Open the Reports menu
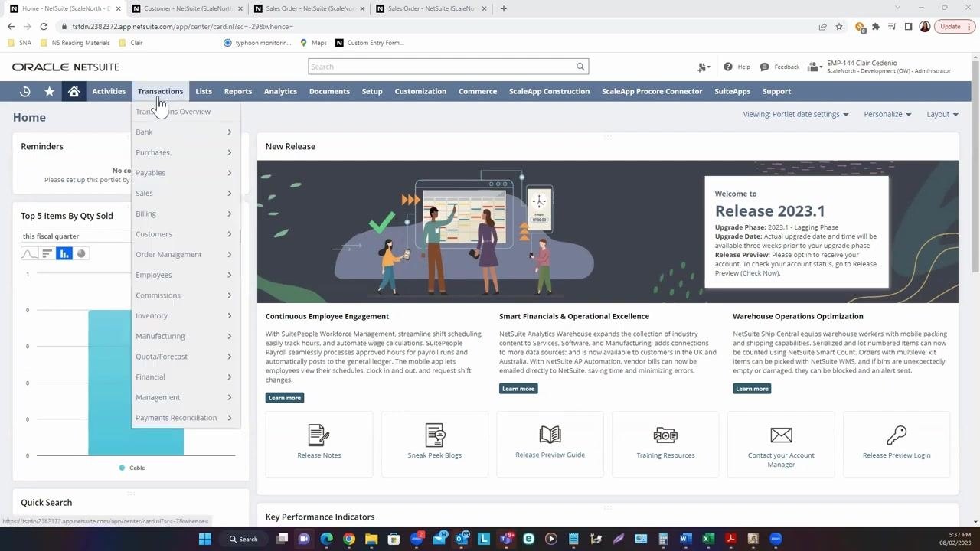Screen dimensions: 980x551 tap(238, 91)
